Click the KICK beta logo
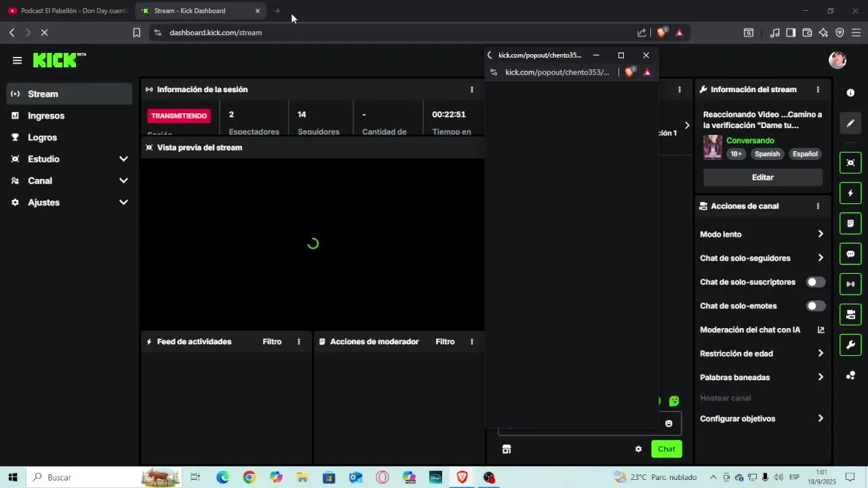This screenshot has height=488, width=868. coord(59,60)
